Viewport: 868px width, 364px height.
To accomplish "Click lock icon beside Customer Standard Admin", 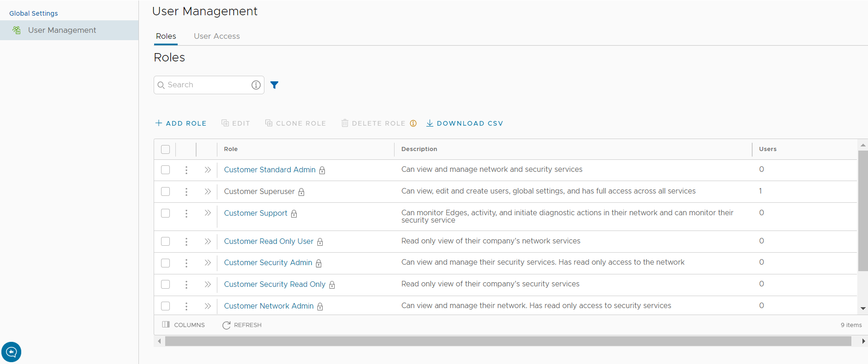I will click(x=322, y=170).
